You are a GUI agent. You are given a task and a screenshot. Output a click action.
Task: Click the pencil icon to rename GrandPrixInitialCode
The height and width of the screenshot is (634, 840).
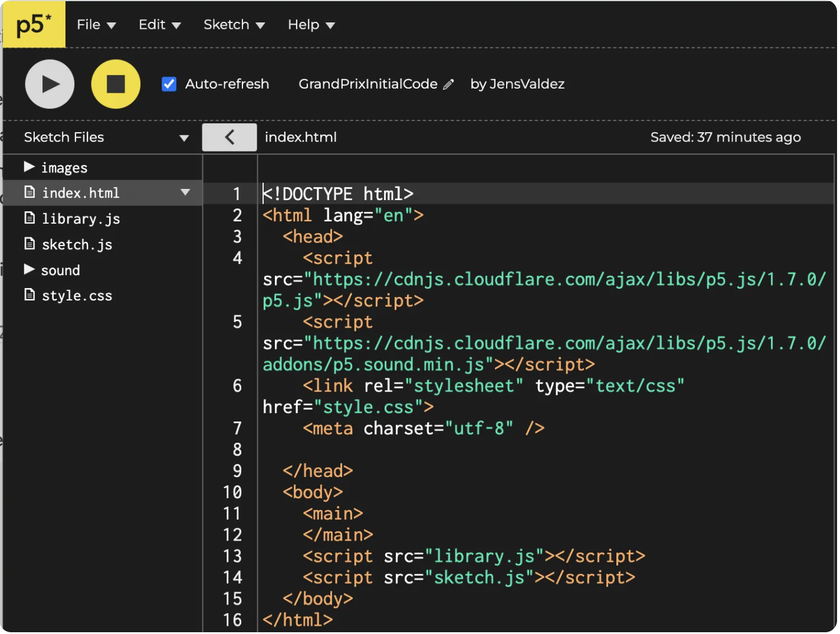point(449,84)
